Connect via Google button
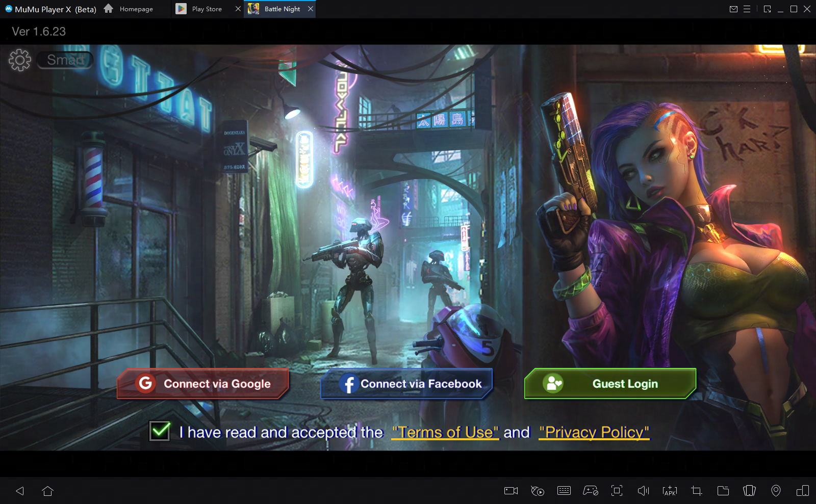This screenshot has width=816, height=504. tap(203, 383)
